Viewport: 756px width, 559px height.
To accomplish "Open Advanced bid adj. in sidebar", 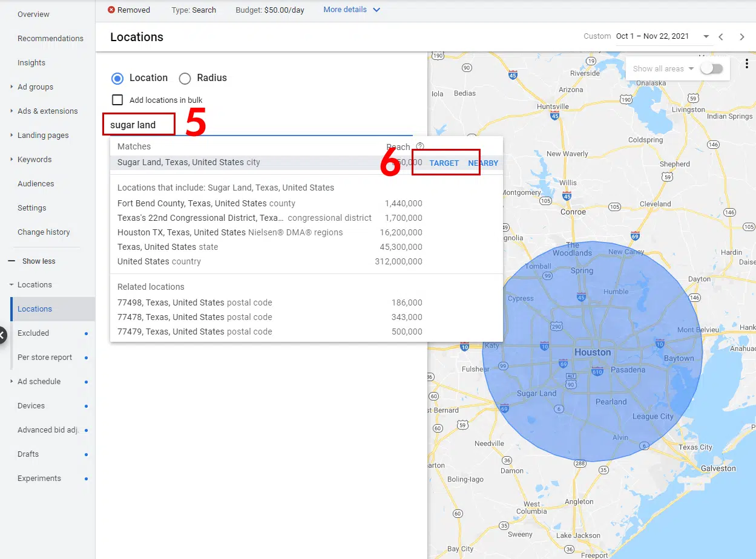I will point(48,430).
